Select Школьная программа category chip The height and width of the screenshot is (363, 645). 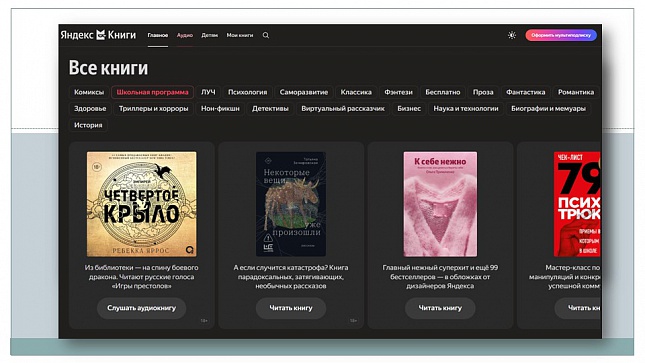153,92
